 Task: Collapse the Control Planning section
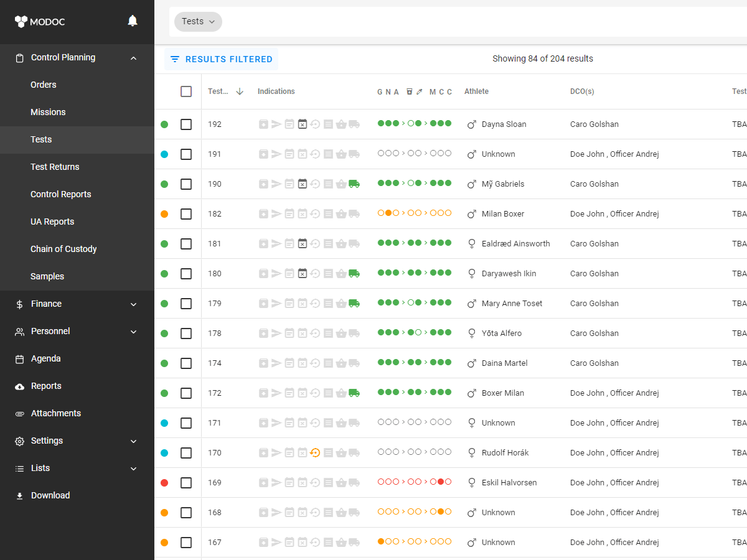tap(133, 58)
